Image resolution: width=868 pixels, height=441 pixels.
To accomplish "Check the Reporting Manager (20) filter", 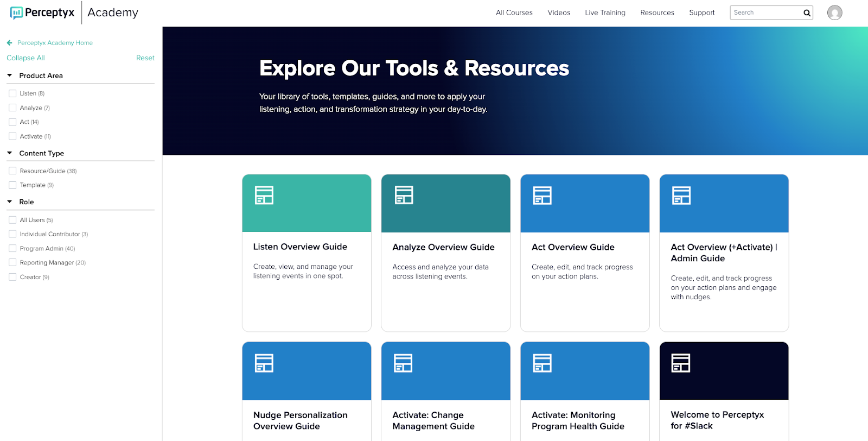I will (12, 262).
